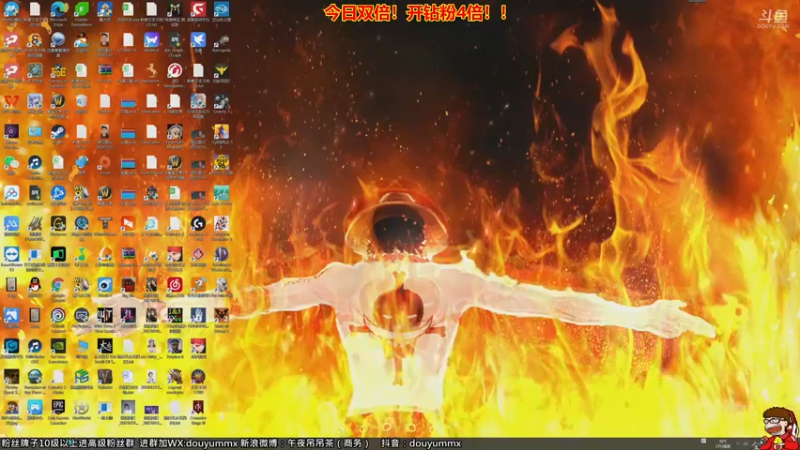Select the Recycle Bin icon
Screen dimensions: 800x450
tap(82, 101)
